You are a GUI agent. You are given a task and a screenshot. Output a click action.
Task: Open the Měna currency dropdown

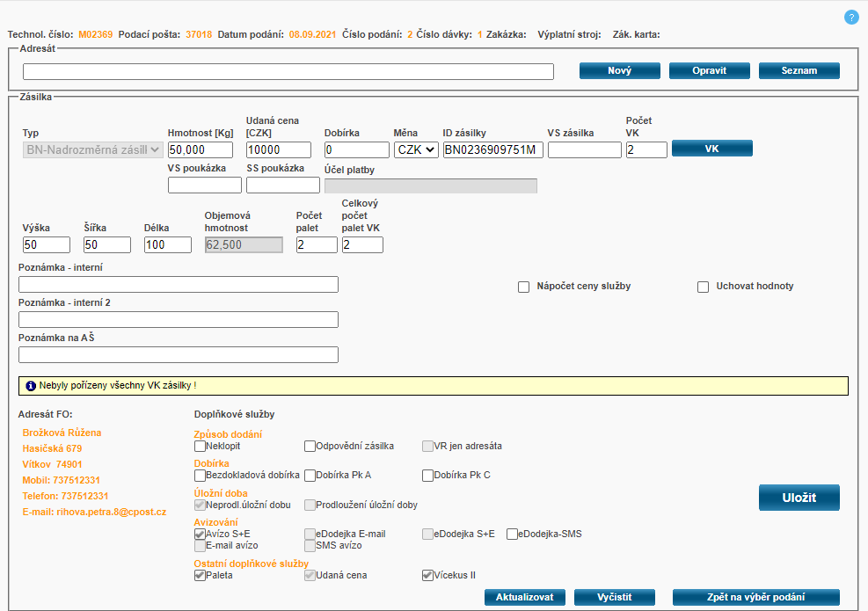(x=416, y=150)
